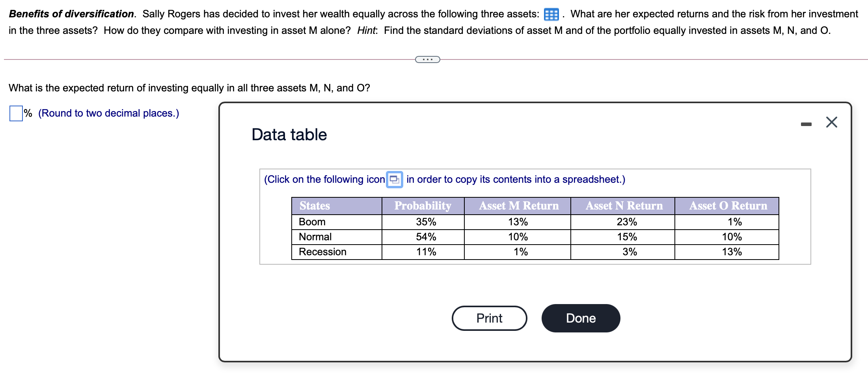
Task: Open the data table grid icon
Action: point(551,15)
